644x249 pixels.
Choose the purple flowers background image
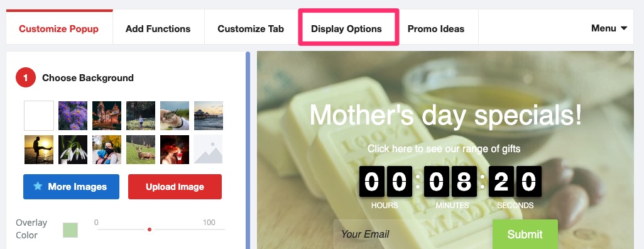[73, 116]
